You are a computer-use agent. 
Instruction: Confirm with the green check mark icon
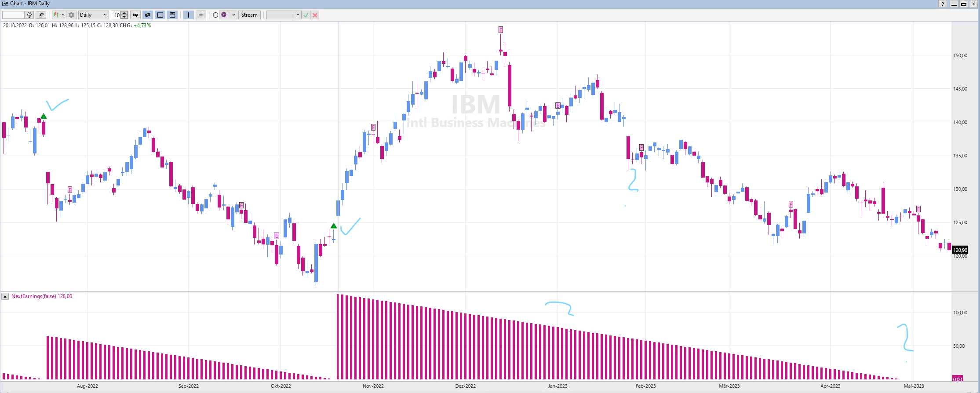pyautogui.click(x=306, y=15)
